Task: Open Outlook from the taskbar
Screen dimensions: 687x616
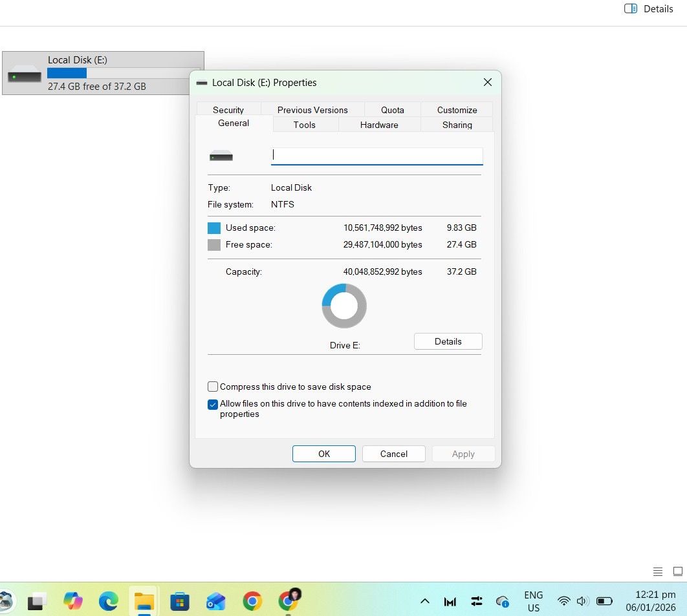Action: 215,600
